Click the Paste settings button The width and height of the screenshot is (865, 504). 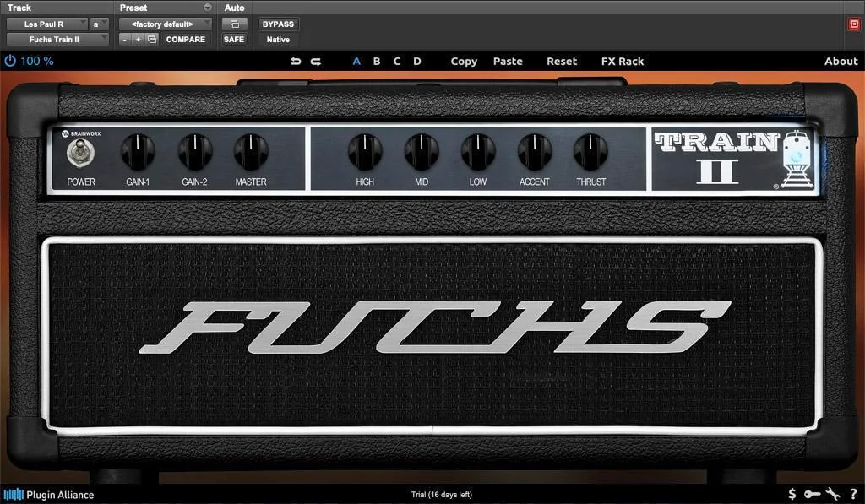tap(508, 62)
